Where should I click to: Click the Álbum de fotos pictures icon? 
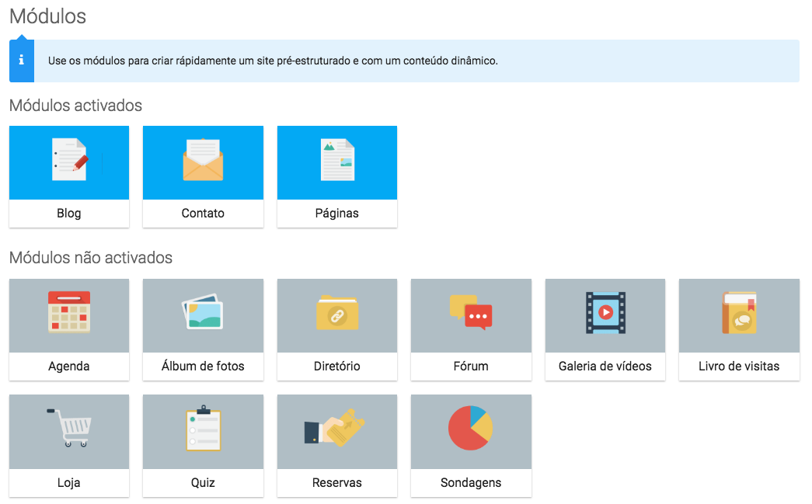(x=203, y=311)
